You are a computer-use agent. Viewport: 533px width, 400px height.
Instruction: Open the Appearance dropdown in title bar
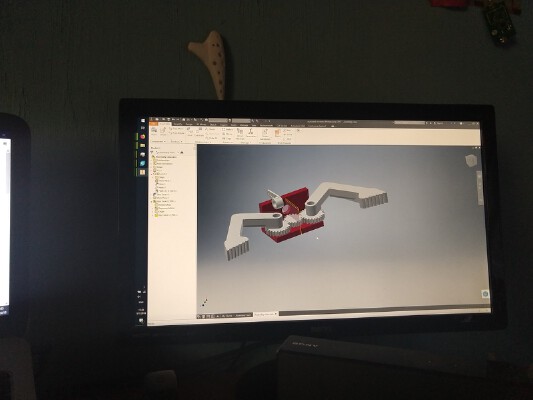click(x=242, y=121)
